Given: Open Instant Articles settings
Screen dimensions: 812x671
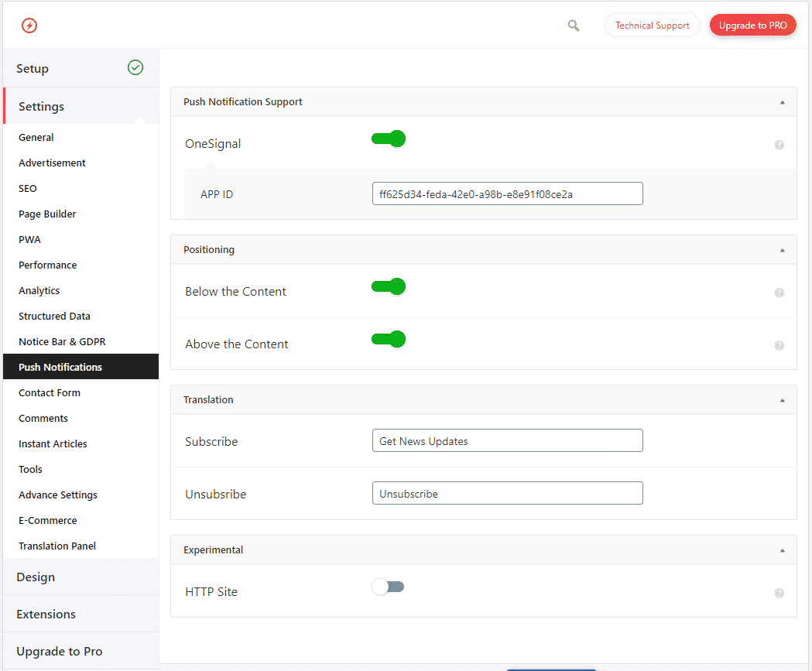Looking at the screenshot, I should click(x=53, y=443).
